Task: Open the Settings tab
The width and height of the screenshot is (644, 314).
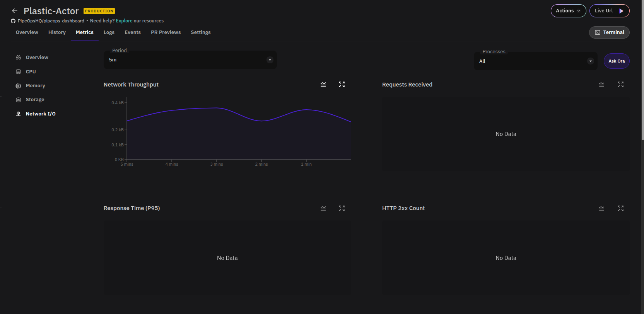Action: point(201,32)
